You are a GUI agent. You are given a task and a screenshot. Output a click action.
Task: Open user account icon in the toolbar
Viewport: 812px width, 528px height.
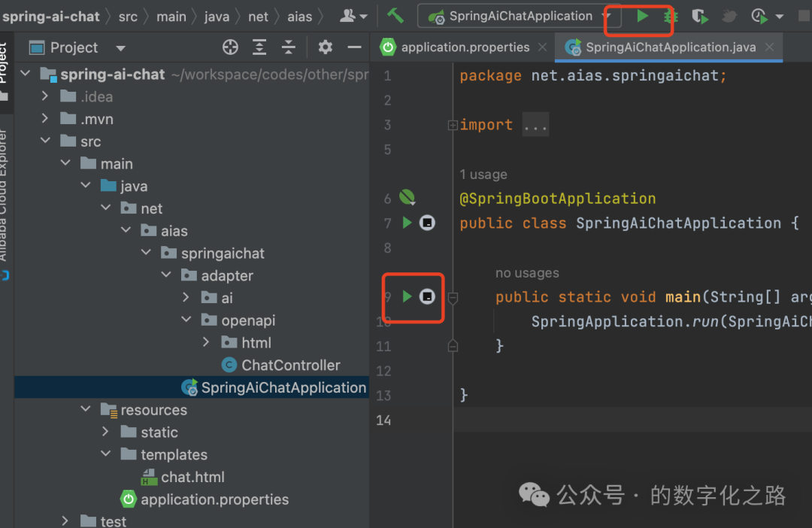coord(348,16)
